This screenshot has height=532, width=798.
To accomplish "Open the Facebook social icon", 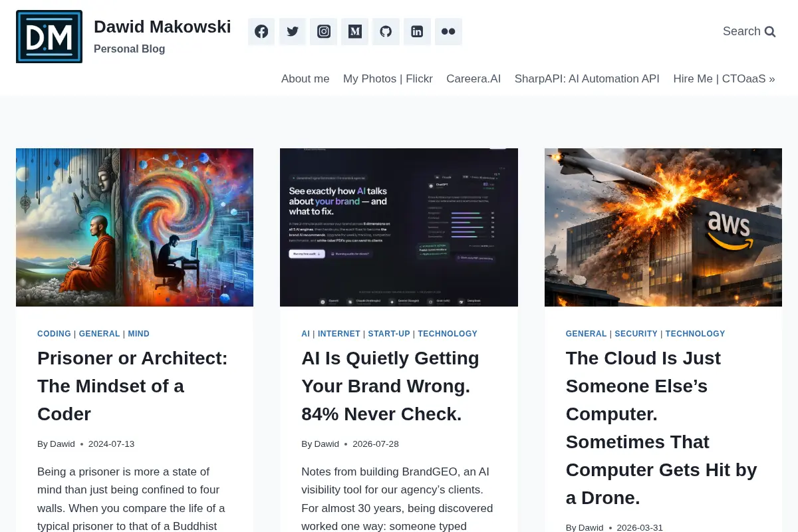I will (x=261, y=31).
